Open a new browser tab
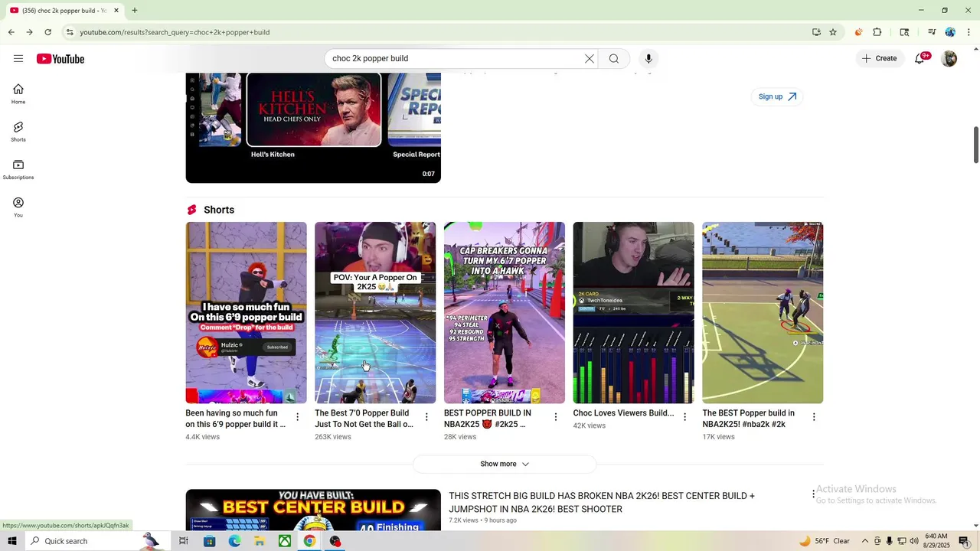Image resolution: width=980 pixels, height=551 pixels. pyautogui.click(x=135, y=11)
